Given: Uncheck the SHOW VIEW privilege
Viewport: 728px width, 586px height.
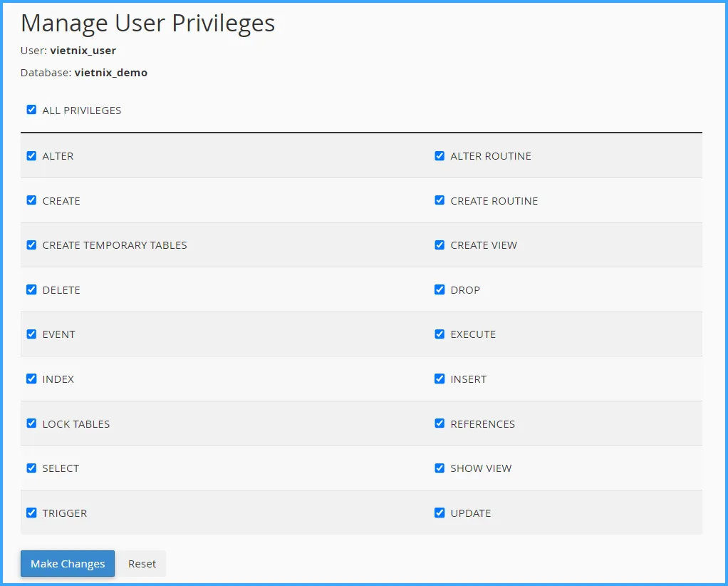Looking at the screenshot, I should click(440, 468).
